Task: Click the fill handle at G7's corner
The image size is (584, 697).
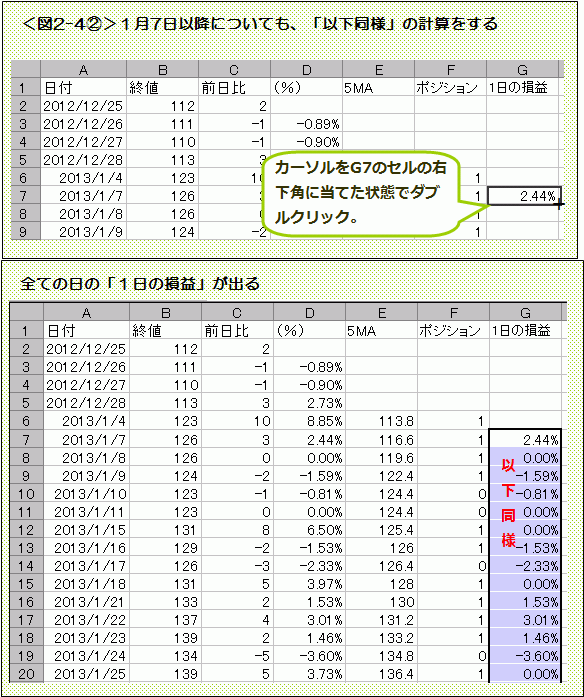Action: coord(560,204)
